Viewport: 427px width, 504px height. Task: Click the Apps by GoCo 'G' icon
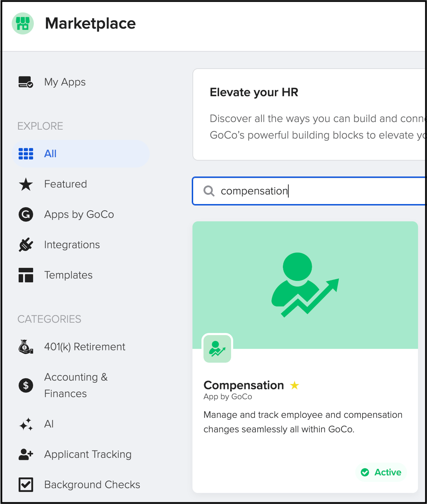point(25,214)
